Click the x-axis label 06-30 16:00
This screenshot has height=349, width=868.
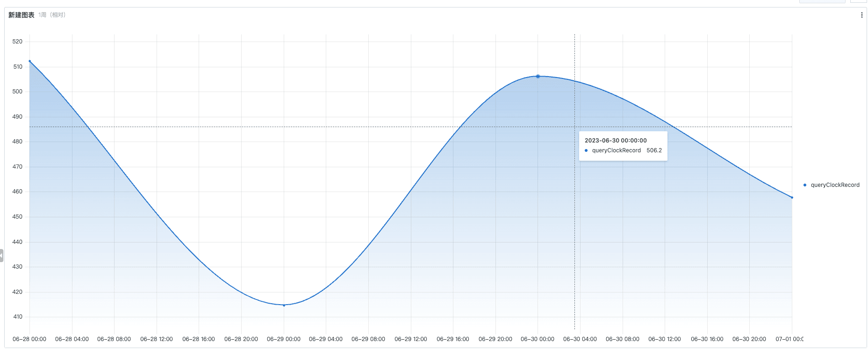coord(707,339)
